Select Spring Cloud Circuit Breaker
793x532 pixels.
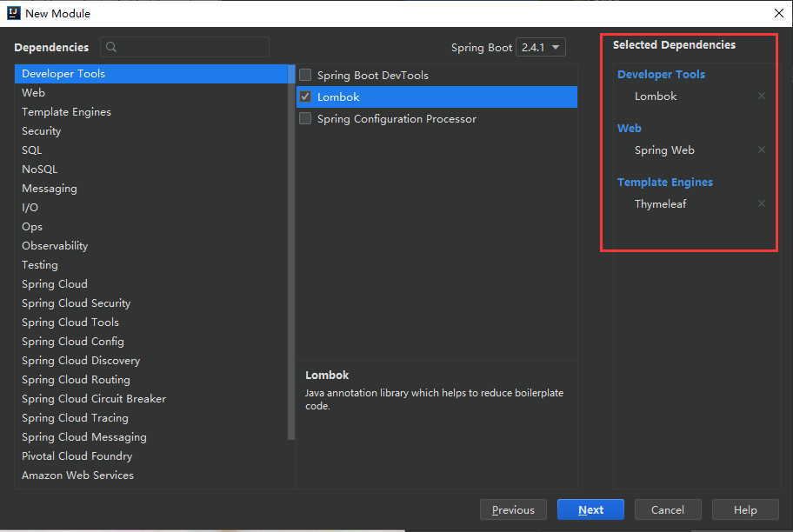pos(150,399)
